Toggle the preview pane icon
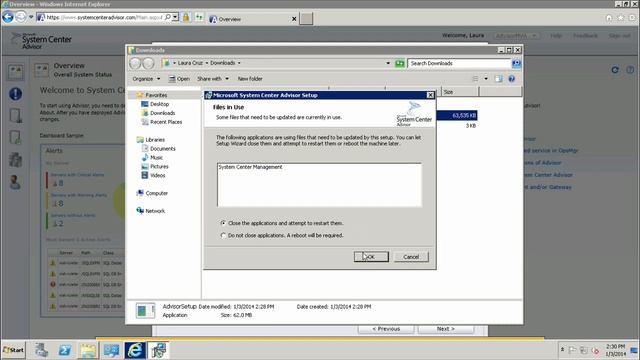Image resolution: width=640 pixels, height=360 pixels. point(498,79)
